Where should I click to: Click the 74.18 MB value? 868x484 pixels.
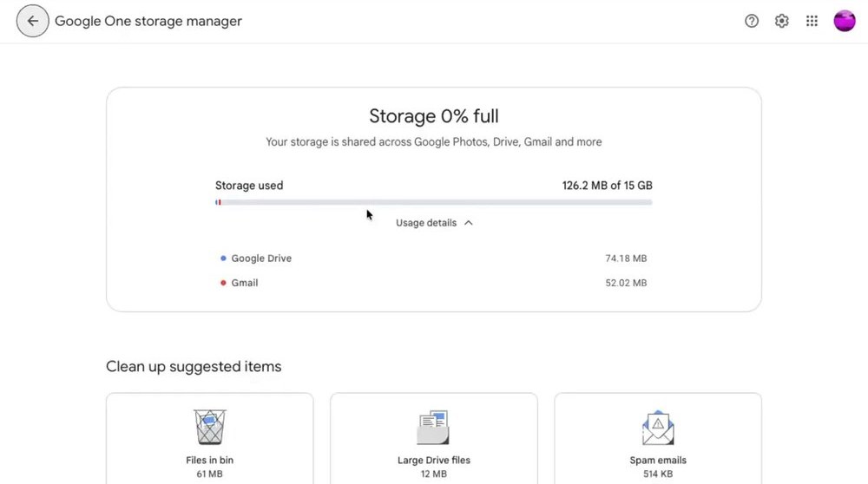[626, 258]
